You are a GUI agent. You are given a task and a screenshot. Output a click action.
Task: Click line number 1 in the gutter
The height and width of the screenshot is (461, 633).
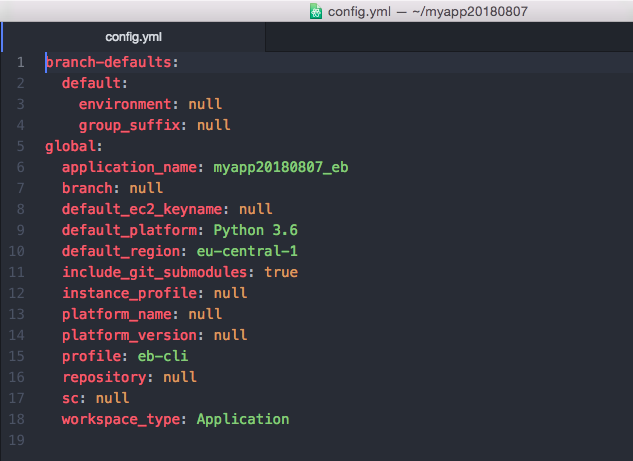point(21,62)
